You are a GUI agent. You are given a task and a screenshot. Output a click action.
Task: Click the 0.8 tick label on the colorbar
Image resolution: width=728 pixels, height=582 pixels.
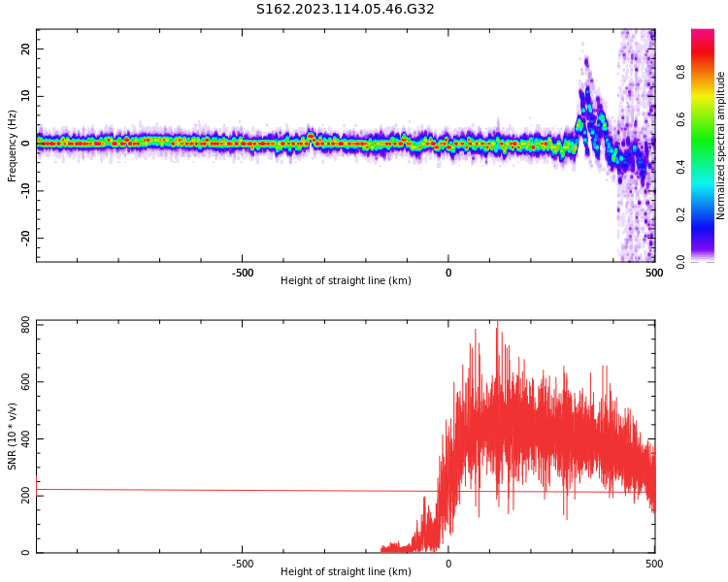[x=680, y=72]
